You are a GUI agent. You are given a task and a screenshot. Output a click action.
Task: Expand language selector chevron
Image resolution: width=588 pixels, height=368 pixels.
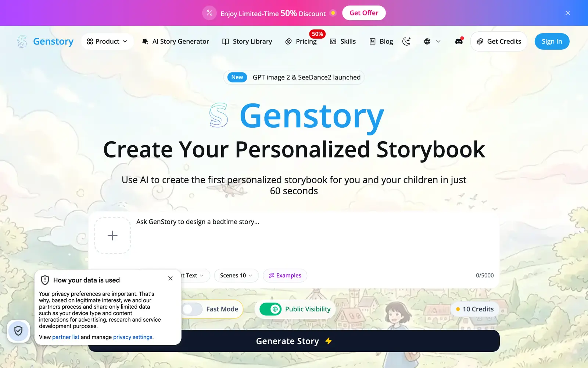[438, 42]
